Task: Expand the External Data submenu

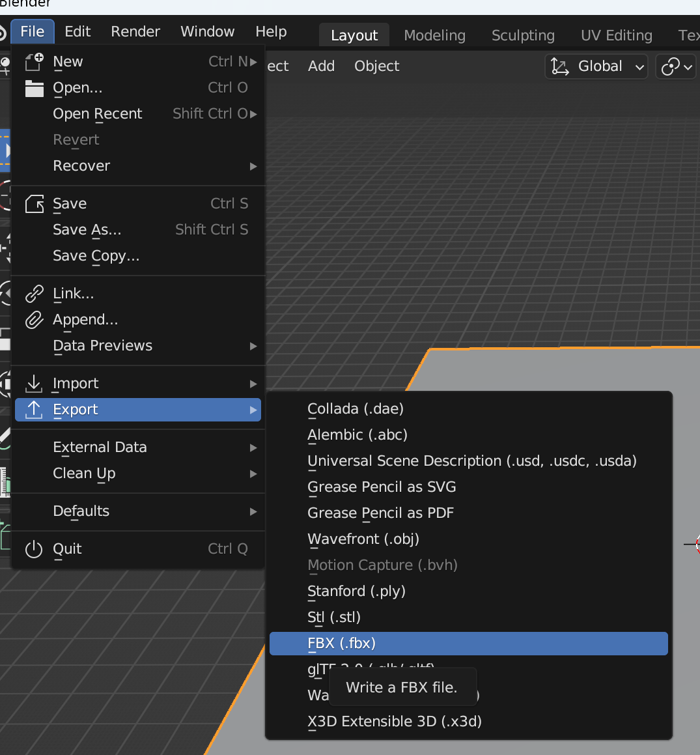Action: (138, 448)
